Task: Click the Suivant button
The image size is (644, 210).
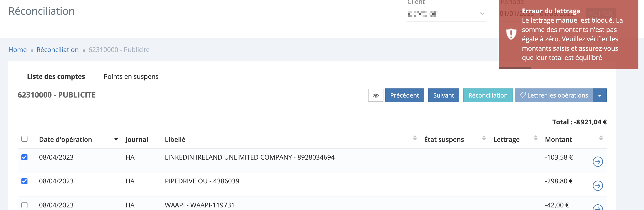Action: coord(444,95)
